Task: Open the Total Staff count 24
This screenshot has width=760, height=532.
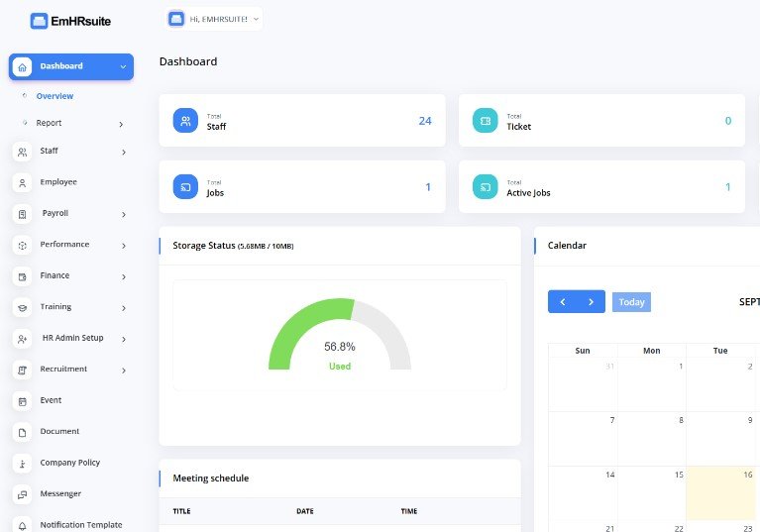Action: pos(425,121)
